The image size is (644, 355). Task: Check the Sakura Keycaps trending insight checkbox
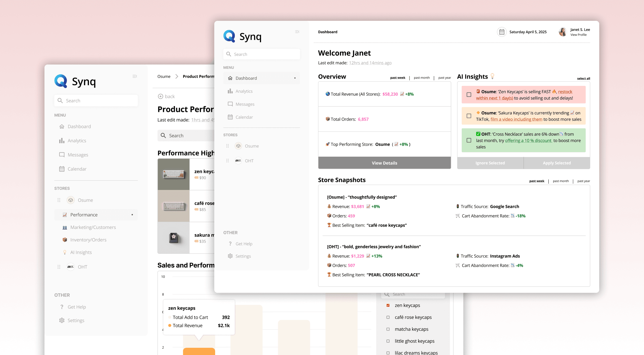point(469,116)
